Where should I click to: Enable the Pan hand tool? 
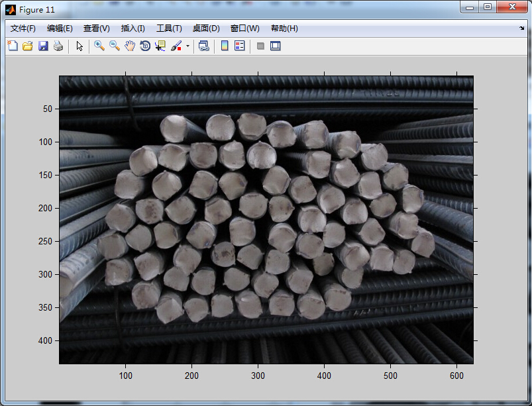130,46
